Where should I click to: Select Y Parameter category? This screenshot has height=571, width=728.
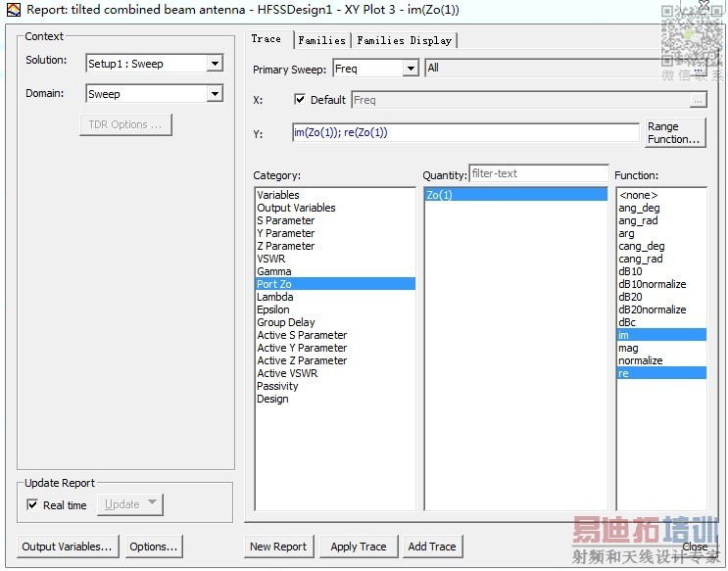335,233
